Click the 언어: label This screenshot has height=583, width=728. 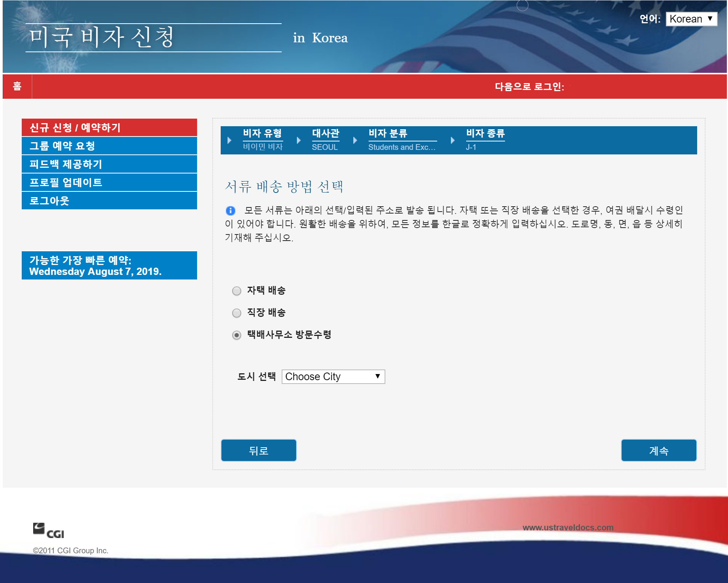pos(650,19)
